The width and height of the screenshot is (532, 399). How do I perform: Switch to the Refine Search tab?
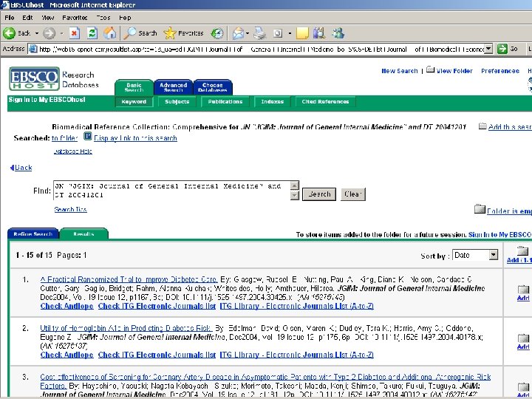click(x=33, y=234)
